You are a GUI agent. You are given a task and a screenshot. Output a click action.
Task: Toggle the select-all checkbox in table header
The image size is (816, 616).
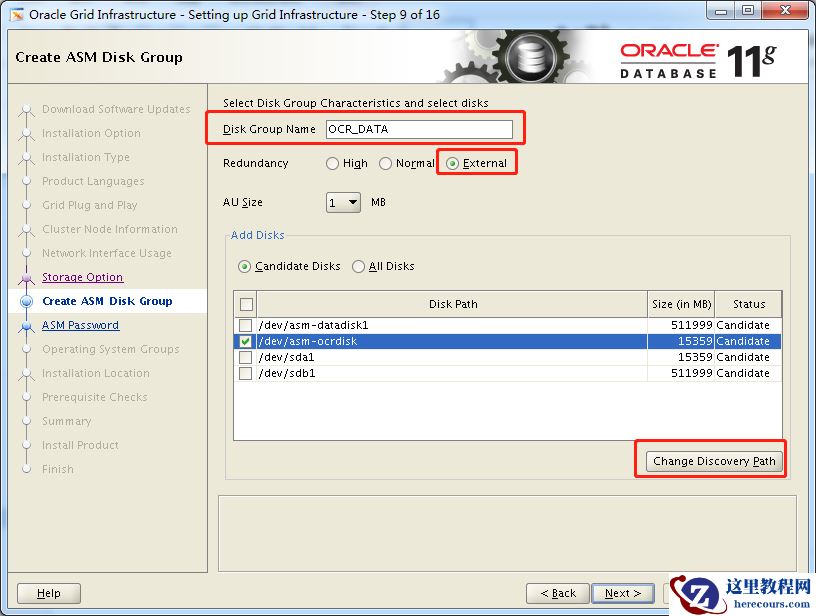pos(246,304)
